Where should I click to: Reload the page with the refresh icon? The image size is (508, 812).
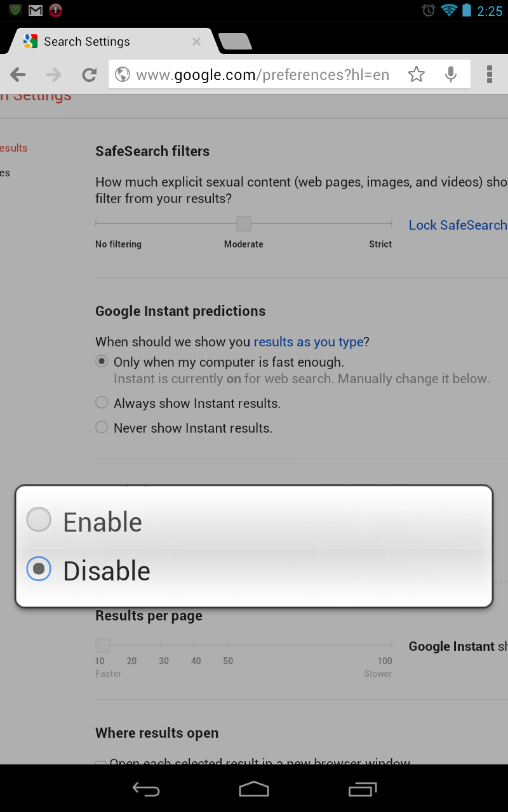(89, 75)
